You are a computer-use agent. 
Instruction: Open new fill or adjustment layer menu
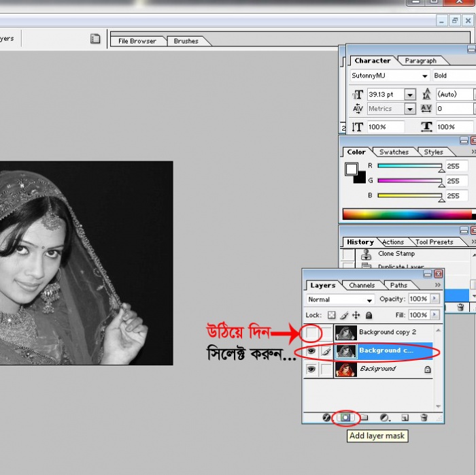tap(384, 417)
